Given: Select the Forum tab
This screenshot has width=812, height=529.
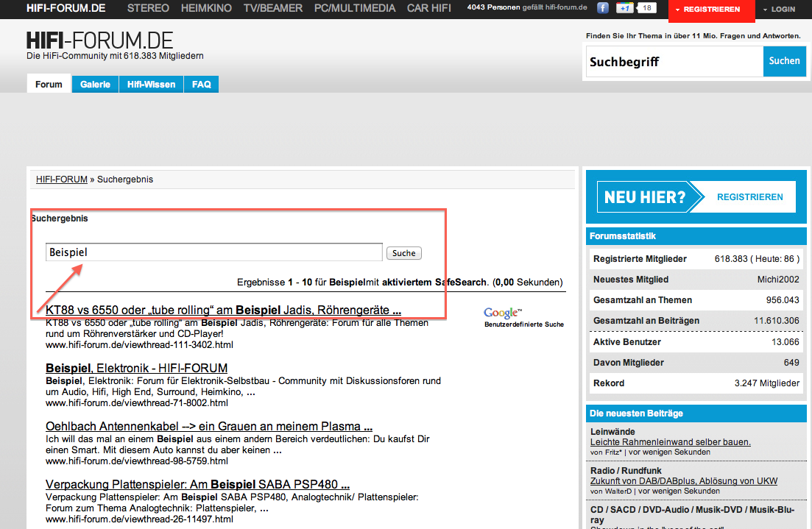Looking at the screenshot, I should [49, 85].
